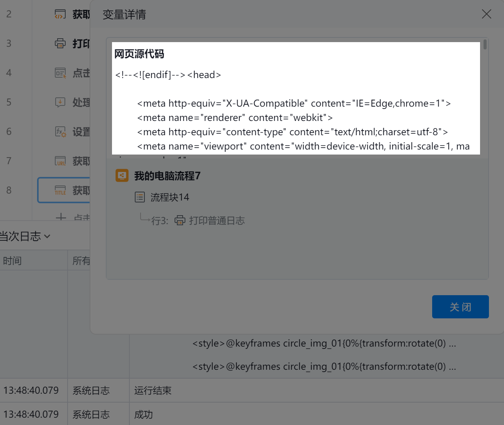This screenshot has width=504, height=425.
Task: Click the dialog handling icon on line 5
Action: point(60,102)
